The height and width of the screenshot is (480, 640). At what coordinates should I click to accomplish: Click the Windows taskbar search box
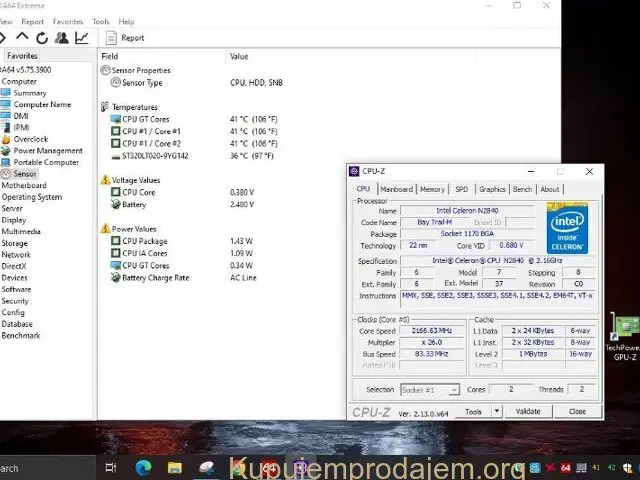[x=40, y=468]
